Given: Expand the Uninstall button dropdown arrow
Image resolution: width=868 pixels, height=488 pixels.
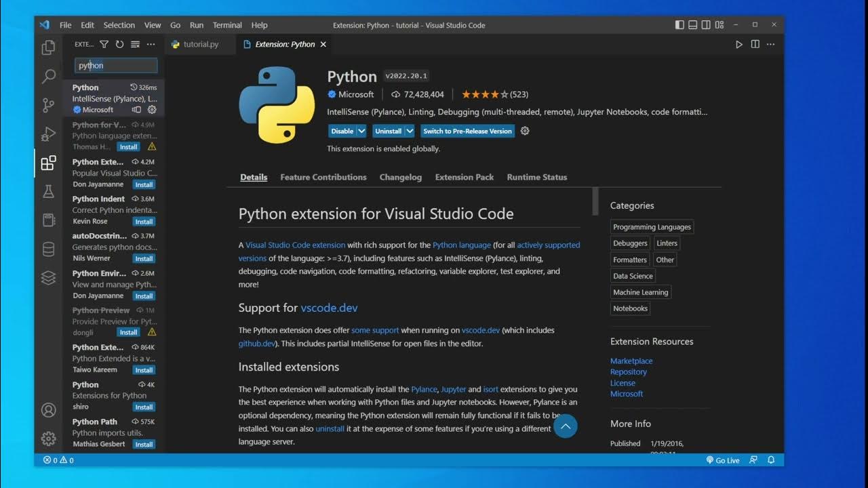Looking at the screenshot, I should tap(410, 131).
